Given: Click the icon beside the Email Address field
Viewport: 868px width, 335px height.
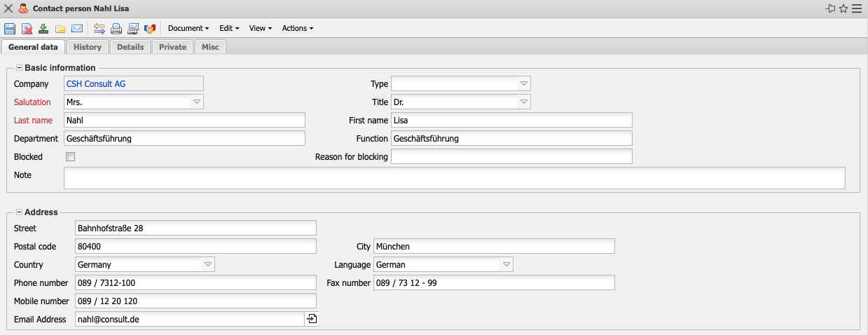Looking at the screenshot, I should point(312,320).
